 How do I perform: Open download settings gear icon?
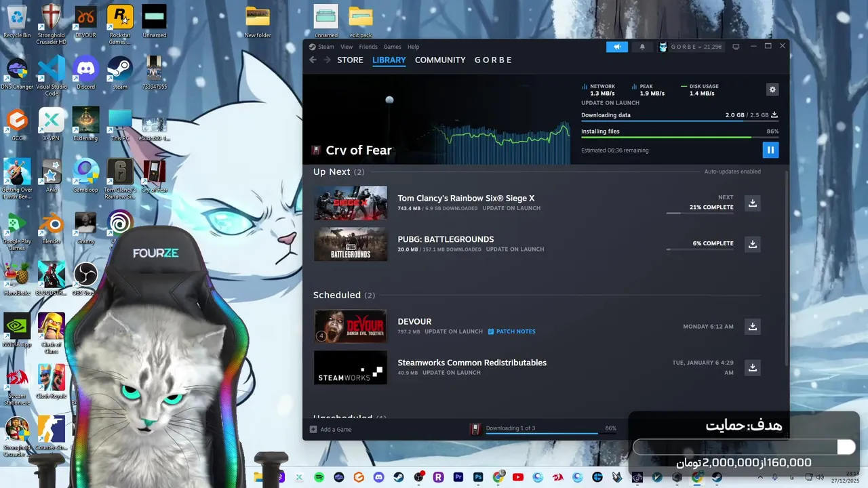tap(772, 89)
